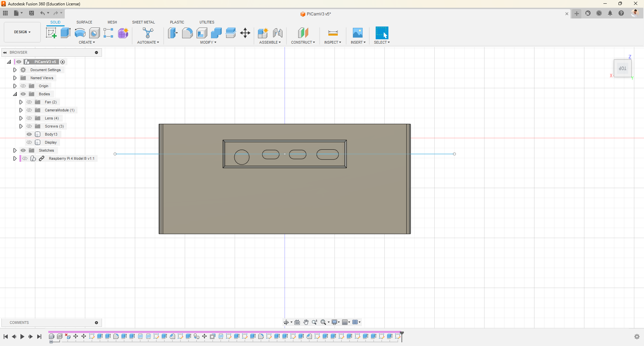
Task: Choose the Offset Plane construct tool
Action: [303, 33]
